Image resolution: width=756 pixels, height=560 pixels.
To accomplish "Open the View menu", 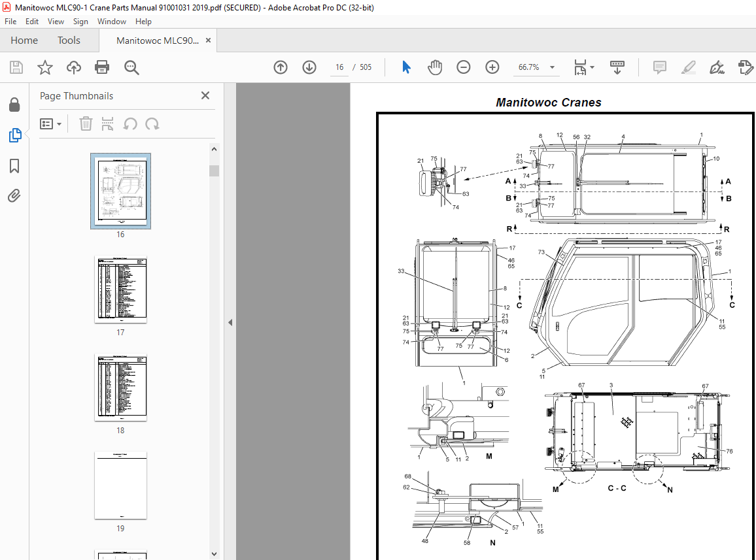I will 56,21.
